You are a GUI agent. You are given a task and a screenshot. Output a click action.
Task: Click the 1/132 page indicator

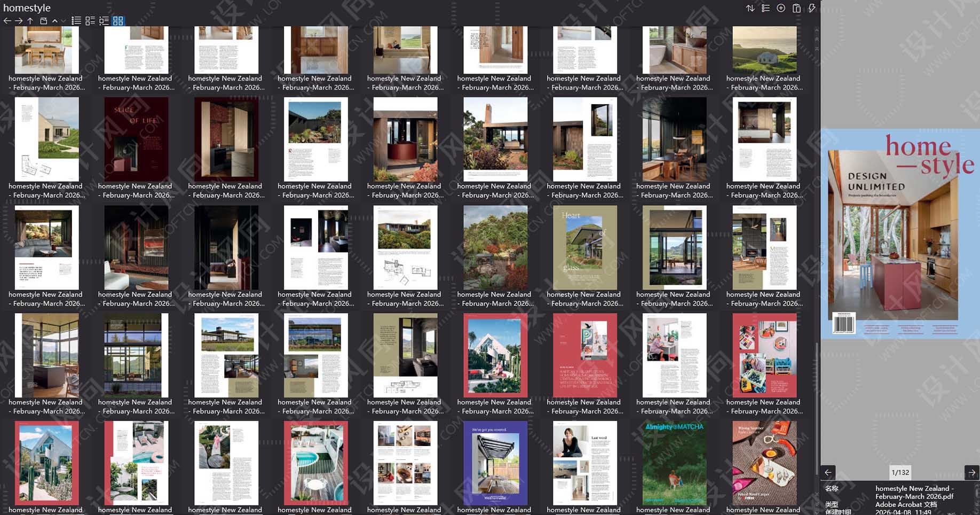pos(900,472)
